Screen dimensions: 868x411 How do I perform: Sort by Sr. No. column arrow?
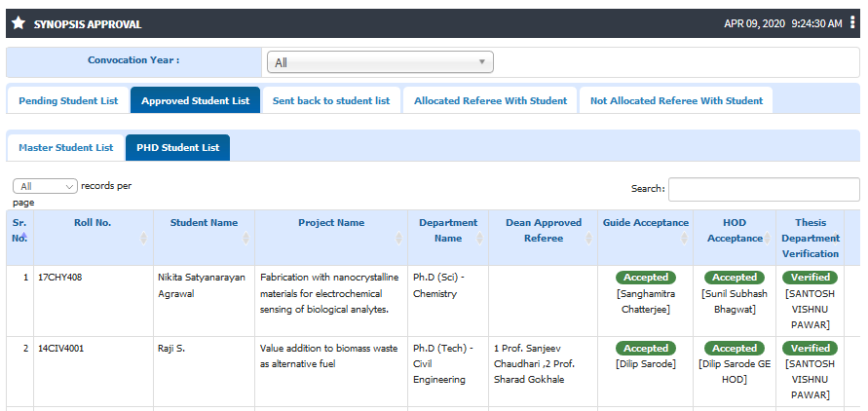pyautogui.click(x=24, y=237)
